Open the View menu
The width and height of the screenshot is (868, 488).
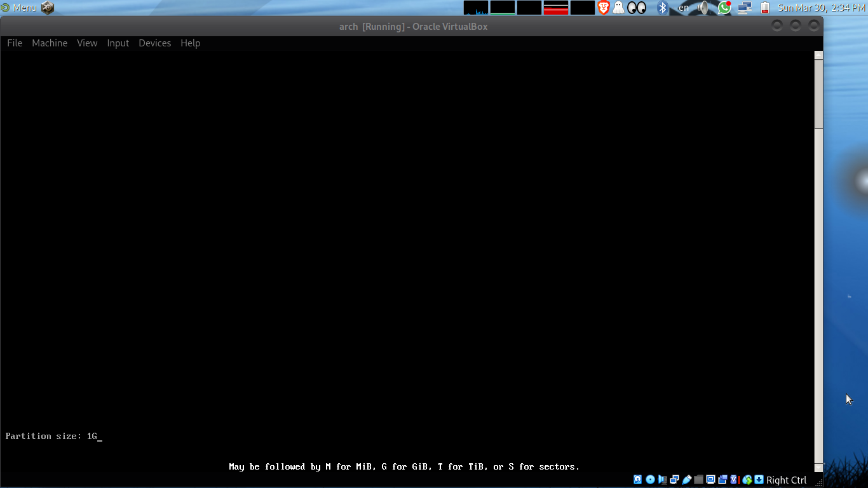(87, 43)
